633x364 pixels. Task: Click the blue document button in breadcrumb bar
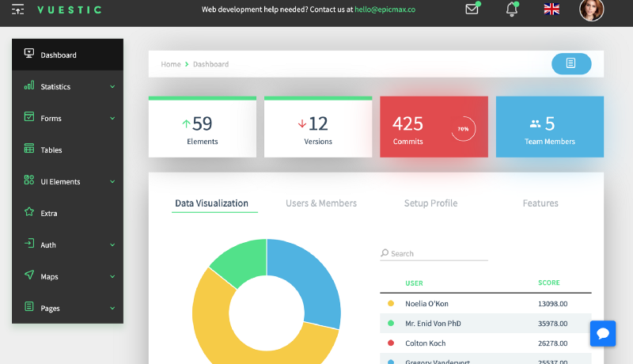571,63
